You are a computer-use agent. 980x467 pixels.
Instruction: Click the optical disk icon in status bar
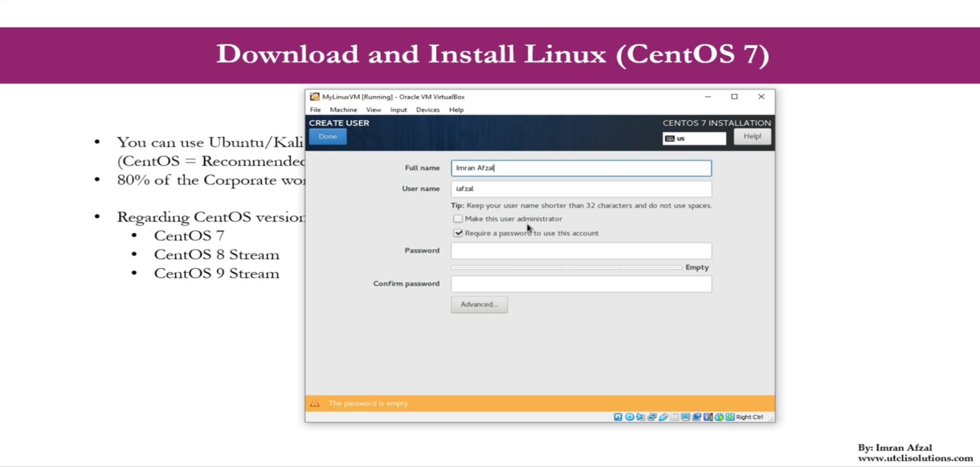pos(629,417)
